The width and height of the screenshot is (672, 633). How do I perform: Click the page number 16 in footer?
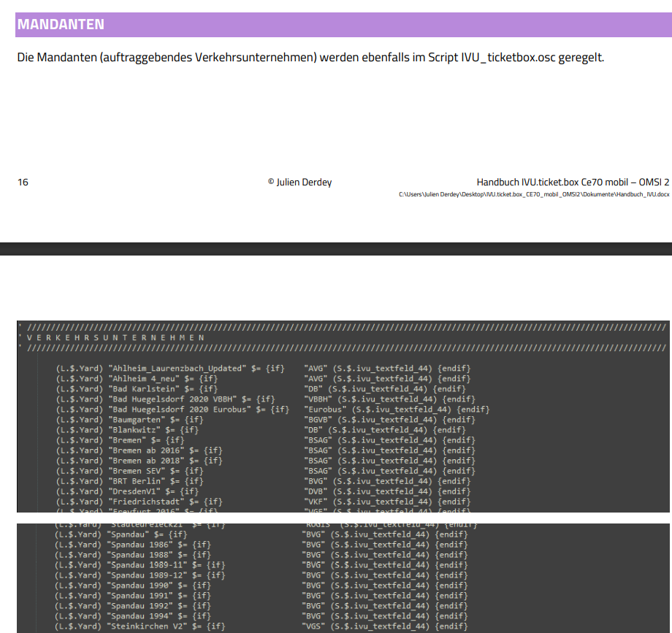point(23,182)
